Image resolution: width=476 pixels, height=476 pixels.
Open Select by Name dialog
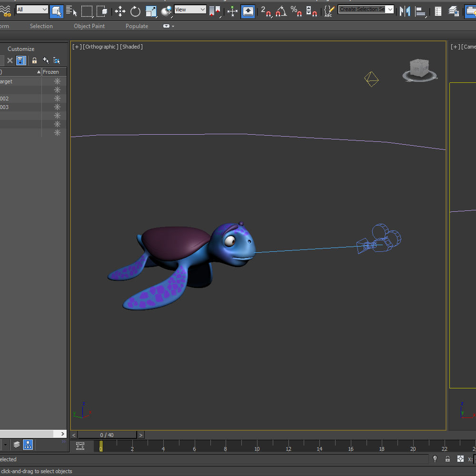(71, 11)
